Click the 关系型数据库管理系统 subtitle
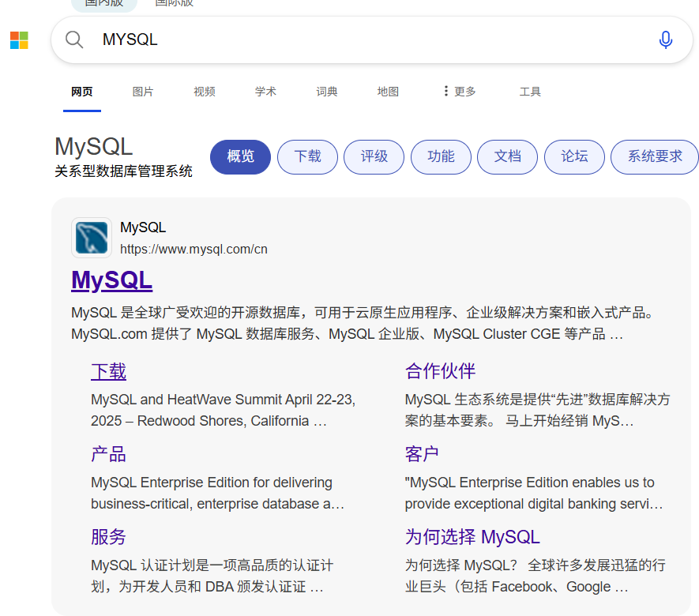Image resolution: width=699 pixels, height=616 pixels. click(123, 171)
